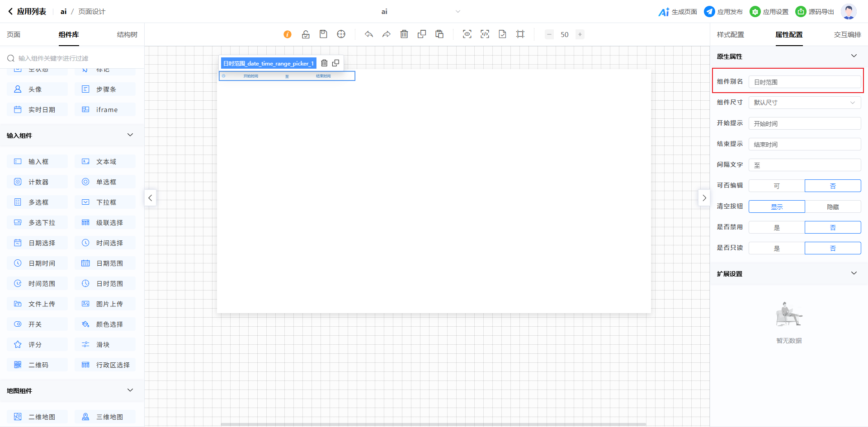The height and width of the screenshot is (427, 868).
Task: Click the 源码导出 button
Action: pyautogui.click(x=815, y=12)
